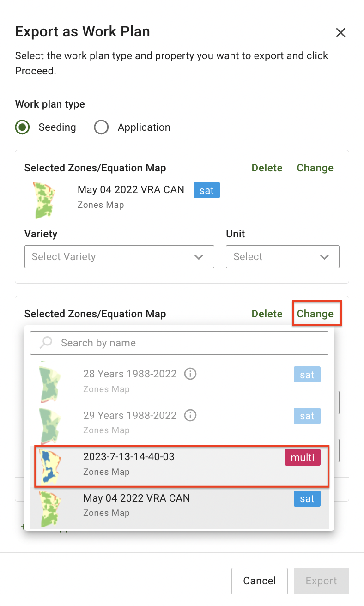
Task: Focus the Search by name field
Action: [185, 343]
